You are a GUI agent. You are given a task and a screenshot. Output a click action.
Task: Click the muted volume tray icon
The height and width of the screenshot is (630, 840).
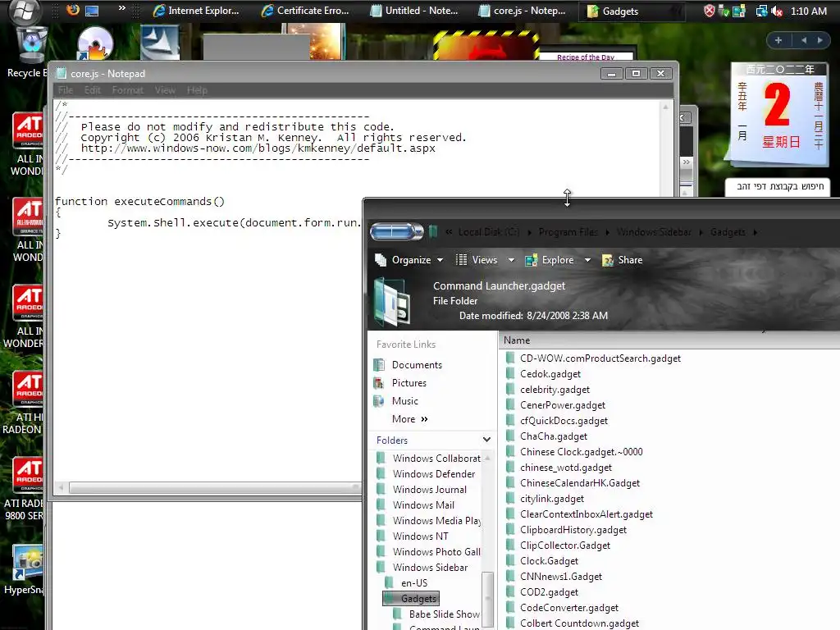tap(778, 11)
